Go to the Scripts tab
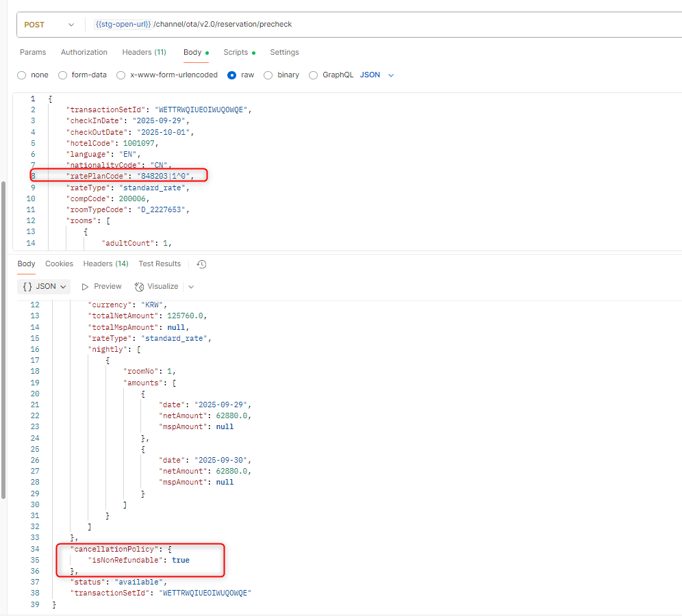Screen dimensions: 682x616 point(236,53)
